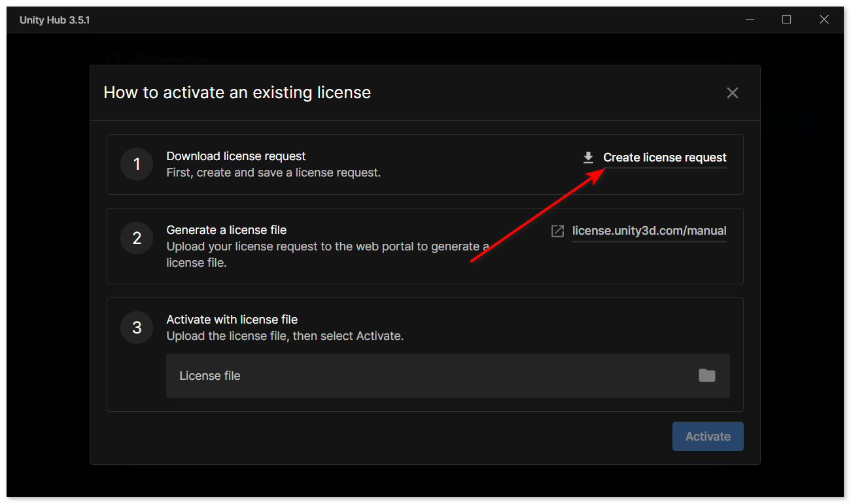
Task: Close the How to activate an existing license dialog
Action: tap(733, 93)
